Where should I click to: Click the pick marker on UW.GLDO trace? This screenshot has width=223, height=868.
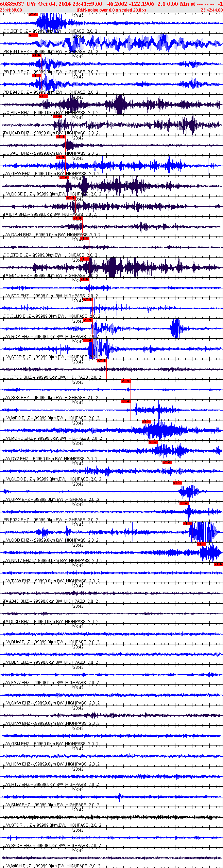tap(167, 463)
